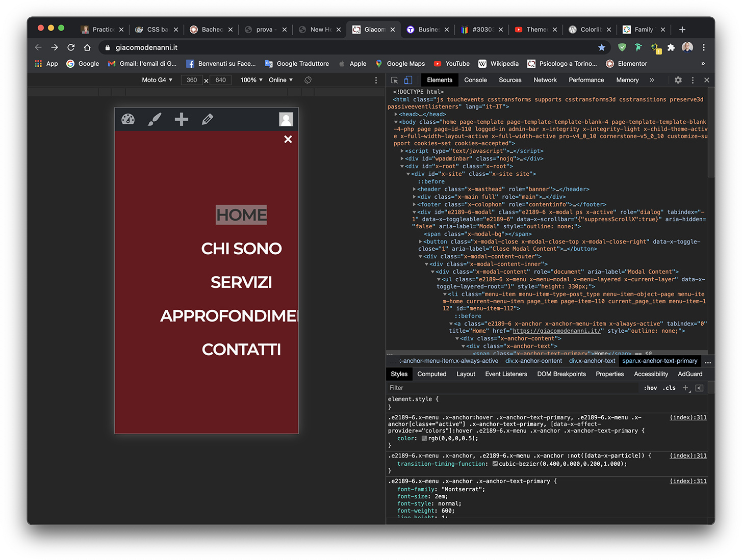Expand the x-colophon footer node
The image size is (742, 560).
(x=415, y=204)
